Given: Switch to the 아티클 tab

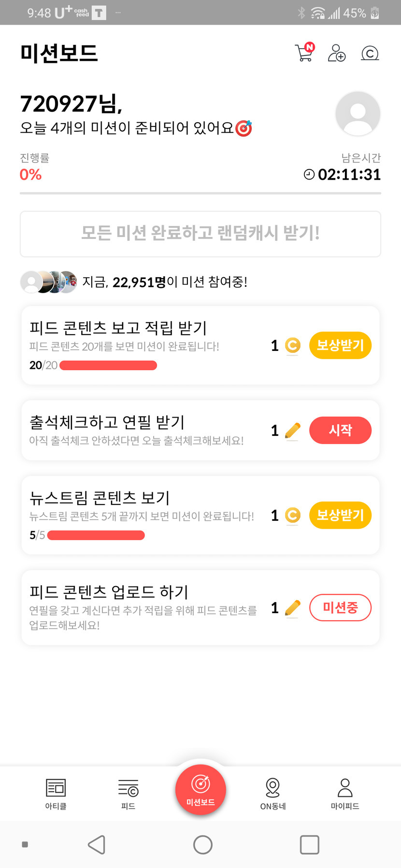Looking at the screenshot, I should (56, 793).
